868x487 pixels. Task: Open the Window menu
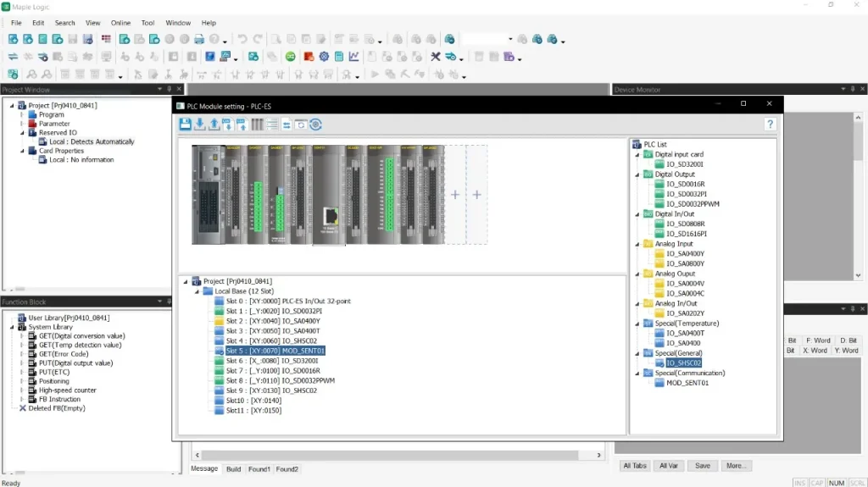coord(178,23)
